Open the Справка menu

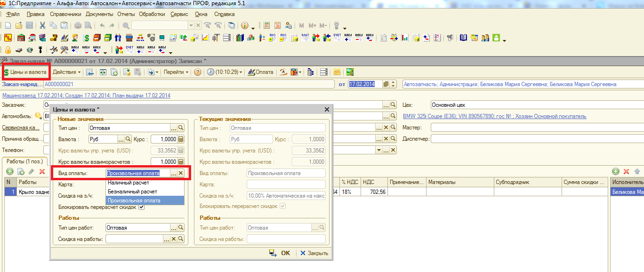[224, 14]
